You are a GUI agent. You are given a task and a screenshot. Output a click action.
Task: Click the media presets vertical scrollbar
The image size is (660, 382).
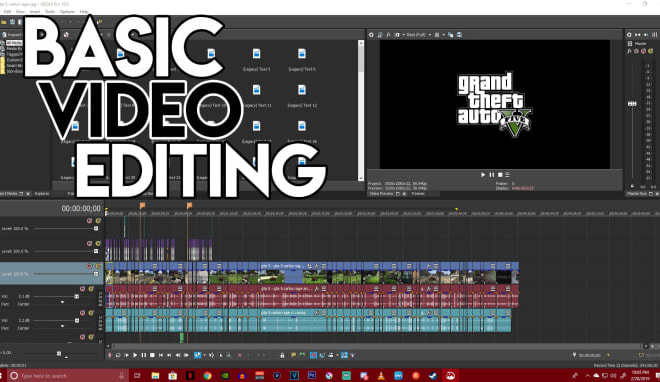[361, 110]
